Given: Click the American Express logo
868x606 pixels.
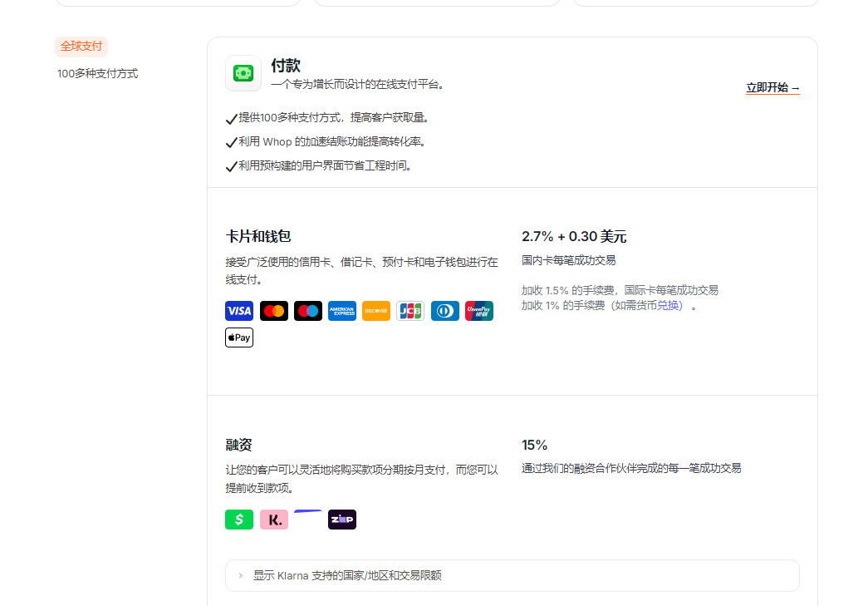Looking at the screenshot, I should pyautogui.click(x=342, y=311).
